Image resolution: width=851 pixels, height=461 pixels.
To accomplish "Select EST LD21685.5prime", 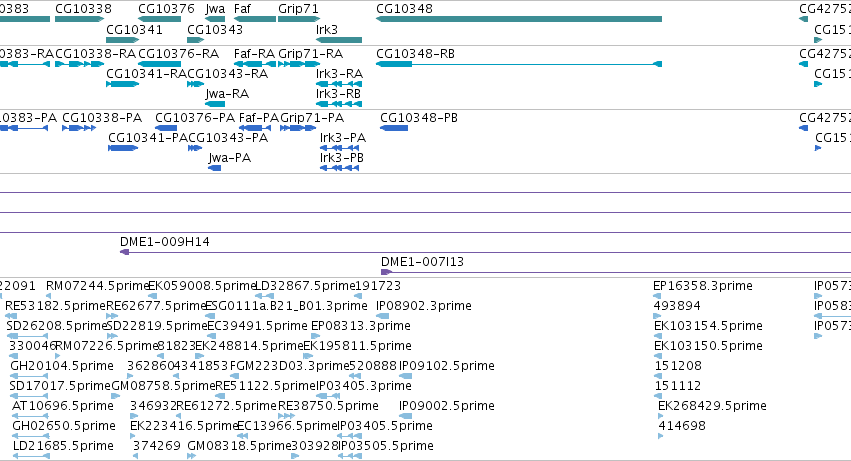I will [x=63, y=446].
